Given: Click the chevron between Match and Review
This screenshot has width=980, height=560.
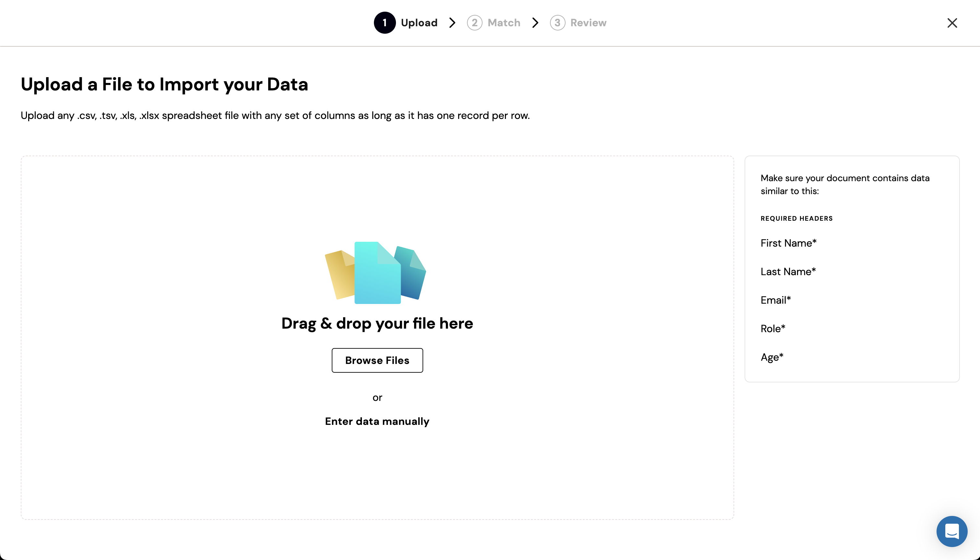Looking at the screenshot, I should tap(535, 23).
